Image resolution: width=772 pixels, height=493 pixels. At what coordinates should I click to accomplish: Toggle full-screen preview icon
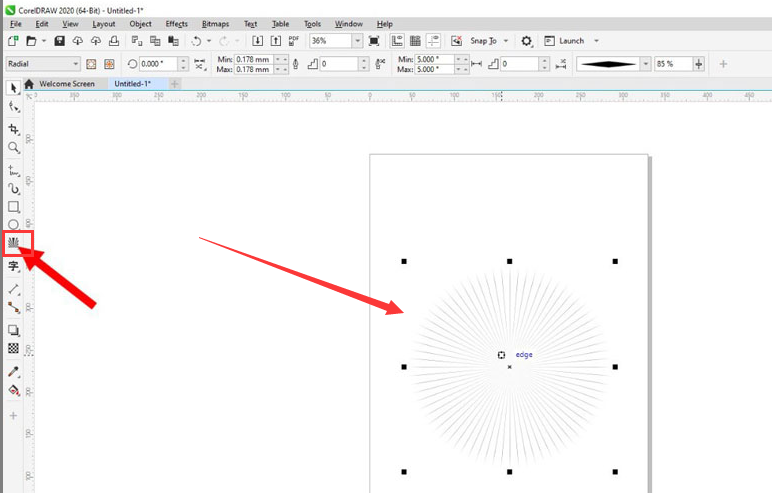click(x=374, y=41)
